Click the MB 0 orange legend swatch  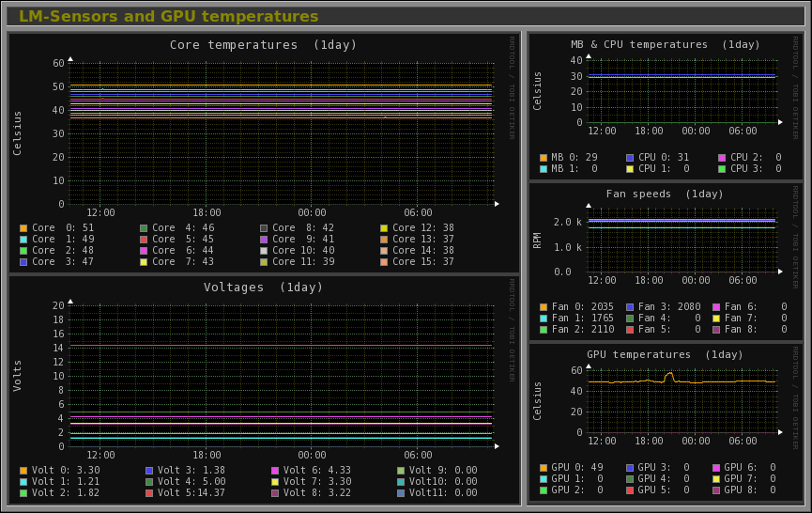click(x=544, y=158)
